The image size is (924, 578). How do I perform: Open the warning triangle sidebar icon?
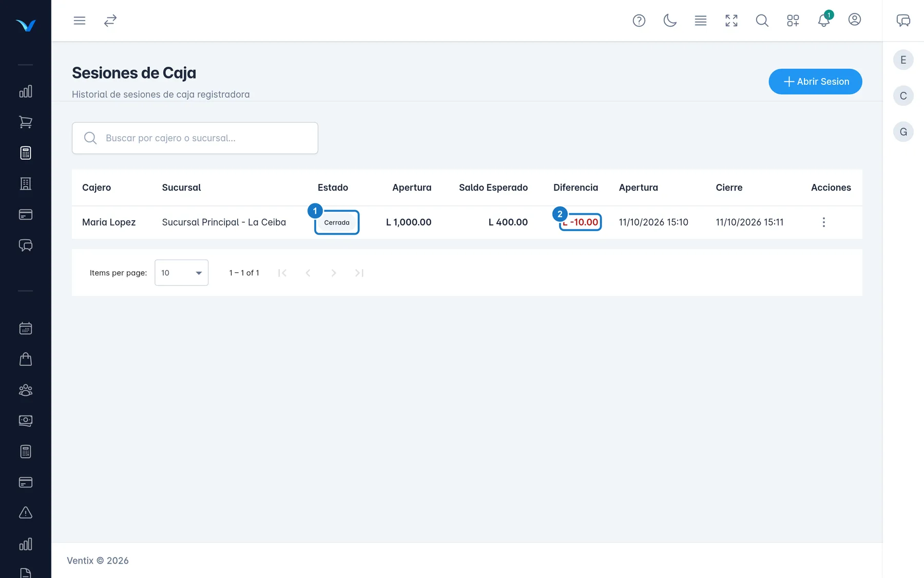26,513
